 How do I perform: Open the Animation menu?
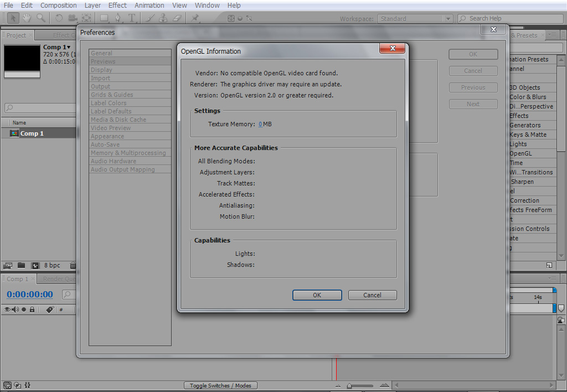point(150,6)
